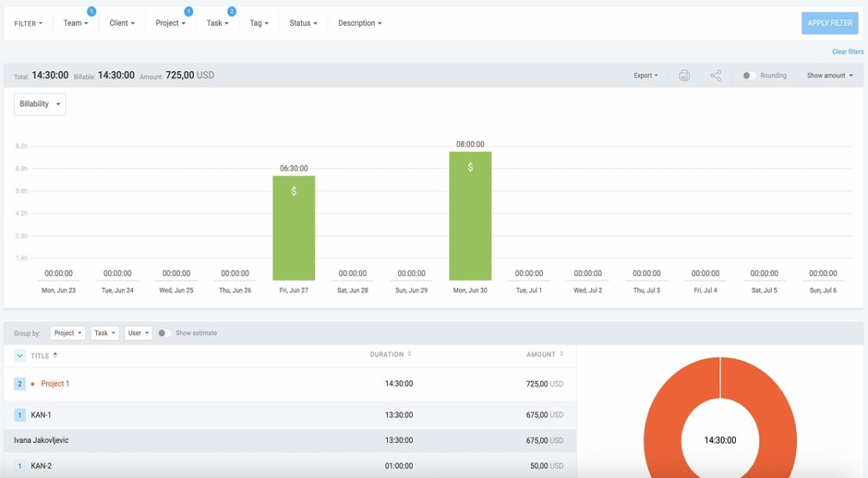868x478 pixels.
Task: Click the Clear filters link
Action: 848,52
